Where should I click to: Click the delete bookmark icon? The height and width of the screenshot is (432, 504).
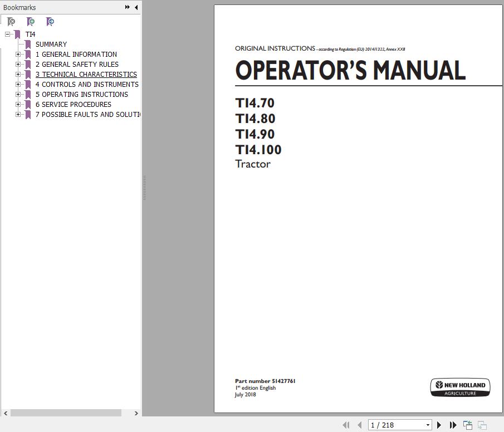tap(11, 22)
